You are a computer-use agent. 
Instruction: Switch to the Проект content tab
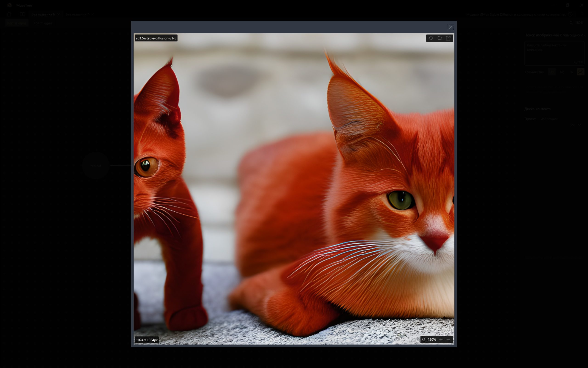click(530, 119)
